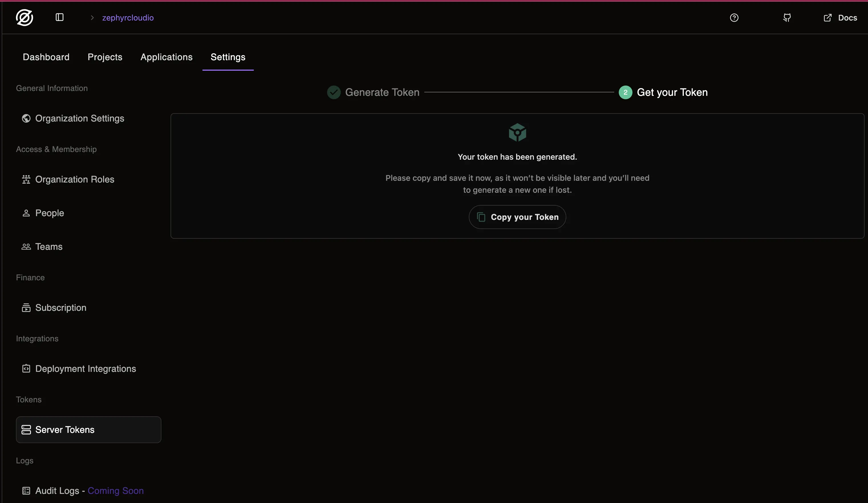Click the Generate Token completed checkmark
Viewport: 868px width, 503px height.
click(x=333, y=92)
